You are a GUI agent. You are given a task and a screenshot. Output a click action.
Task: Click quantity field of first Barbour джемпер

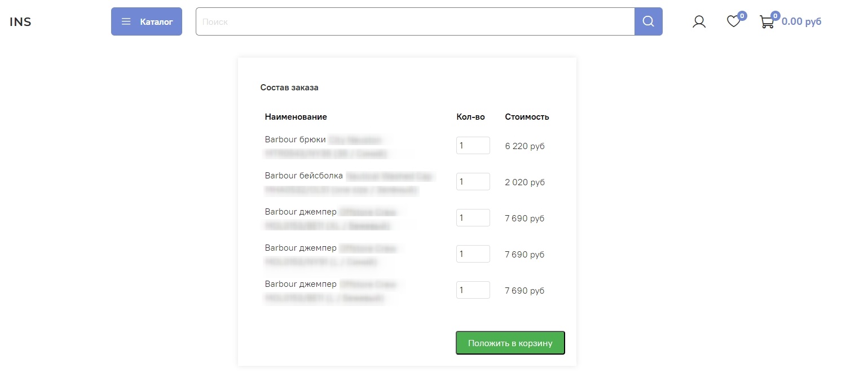(473, 218)
